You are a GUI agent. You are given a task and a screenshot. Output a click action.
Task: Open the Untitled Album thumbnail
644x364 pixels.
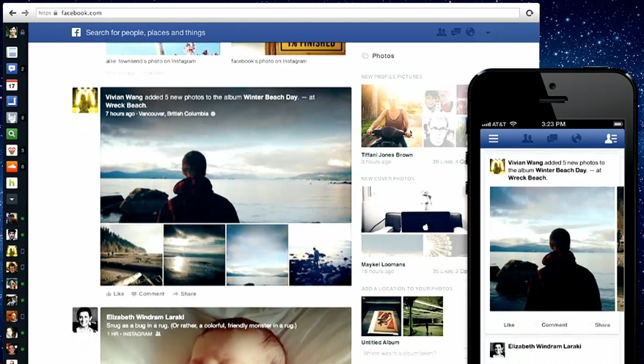(x=381, y=316)
